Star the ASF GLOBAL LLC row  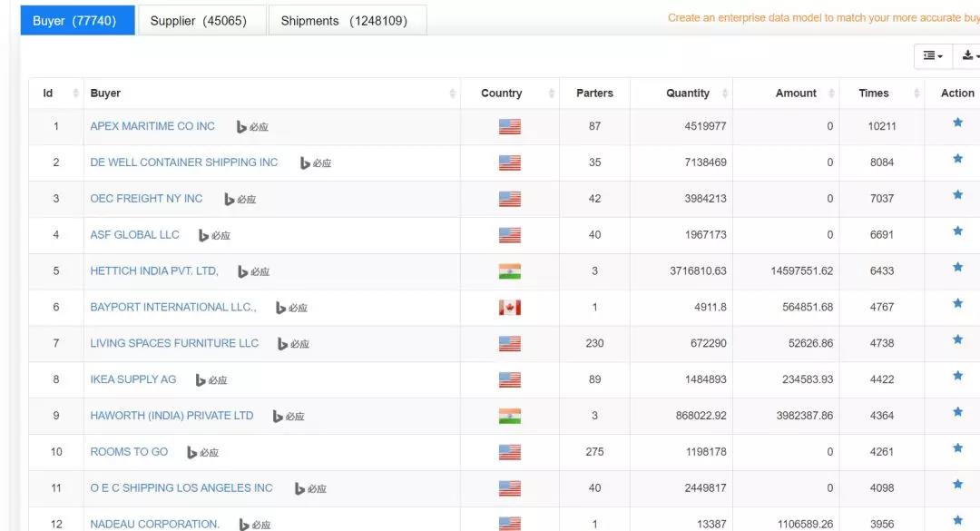957,231
